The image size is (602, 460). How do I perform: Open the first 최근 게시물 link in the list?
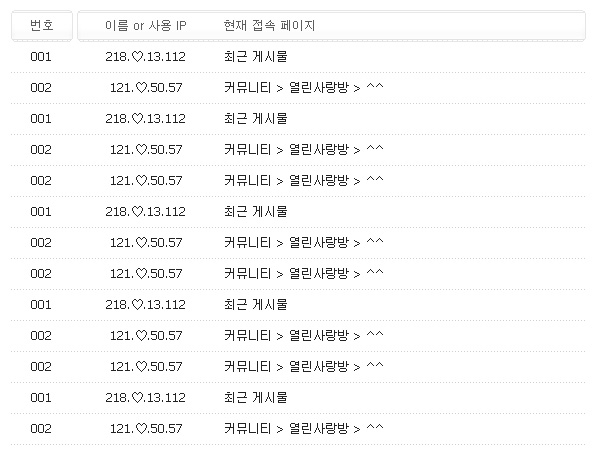255,57
